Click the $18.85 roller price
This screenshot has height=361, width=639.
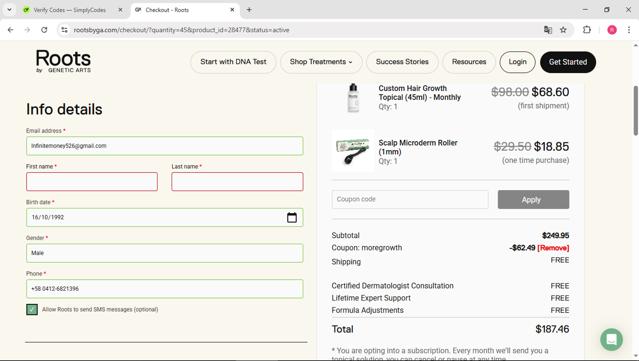click(x=551, y=147)
